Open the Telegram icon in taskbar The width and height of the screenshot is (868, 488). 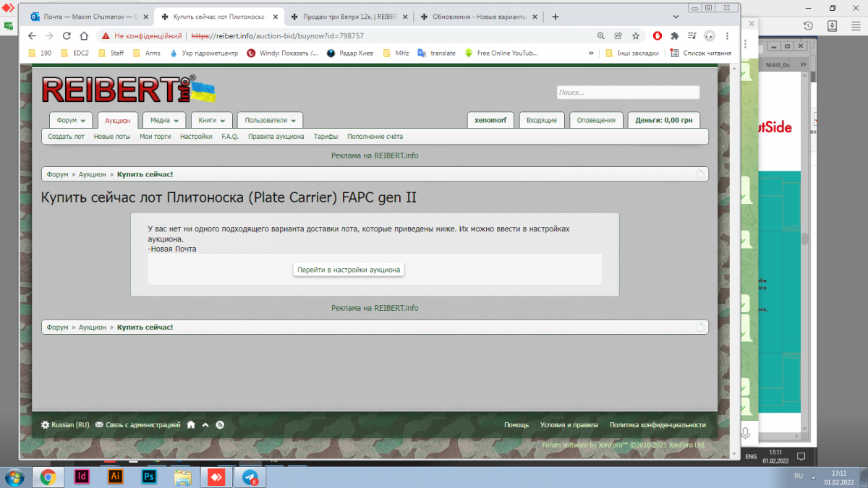[250, 477]
